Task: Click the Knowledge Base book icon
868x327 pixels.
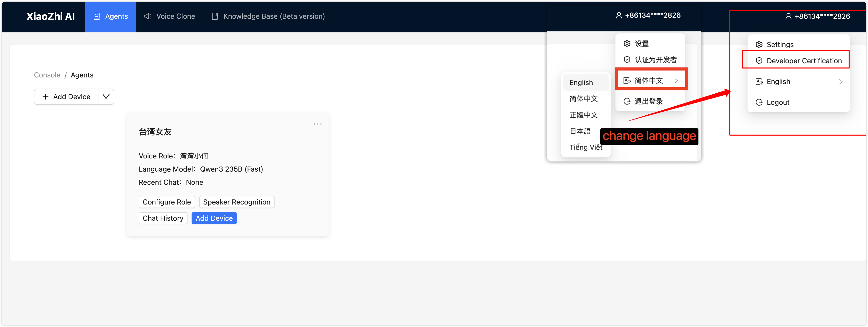Action: (x=215, y=16)
